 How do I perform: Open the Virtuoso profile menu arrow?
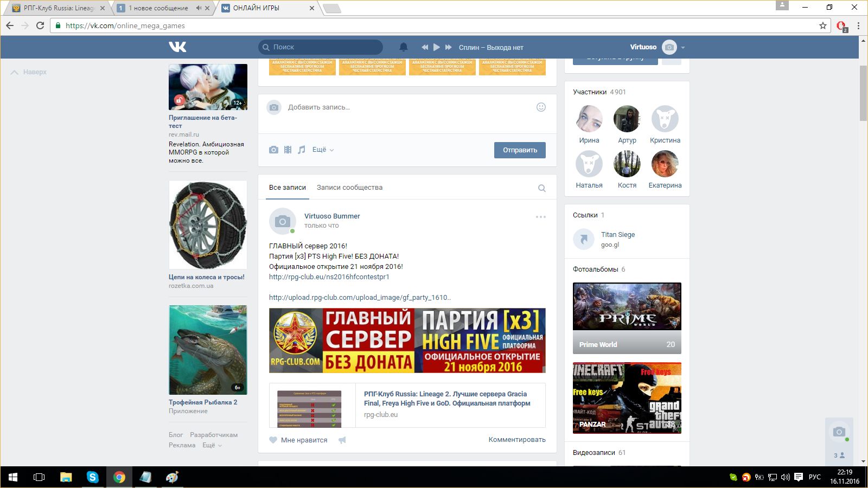pyautogui.click(x=683, y=48)
